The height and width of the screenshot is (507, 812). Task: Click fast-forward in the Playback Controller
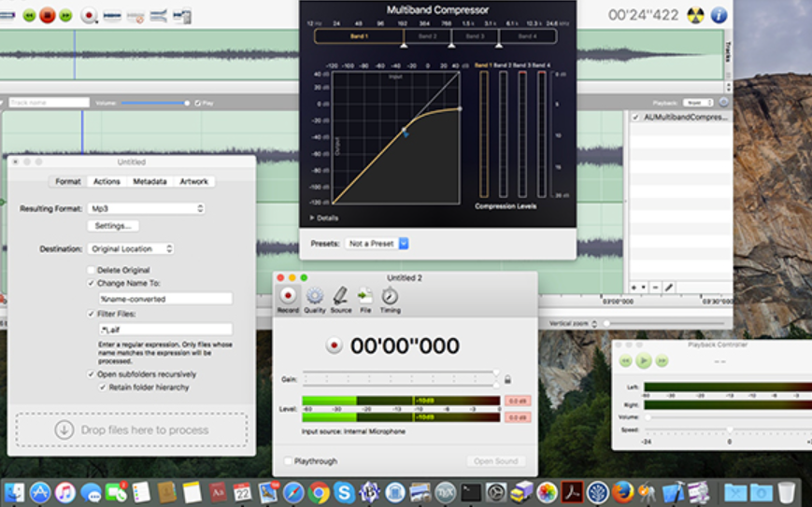(x=662, y=360)
